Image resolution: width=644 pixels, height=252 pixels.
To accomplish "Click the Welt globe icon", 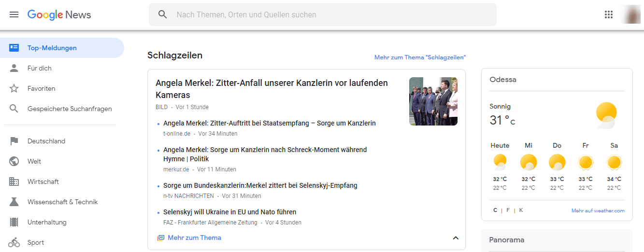I will pyautogui.click(x=14, y=161).
